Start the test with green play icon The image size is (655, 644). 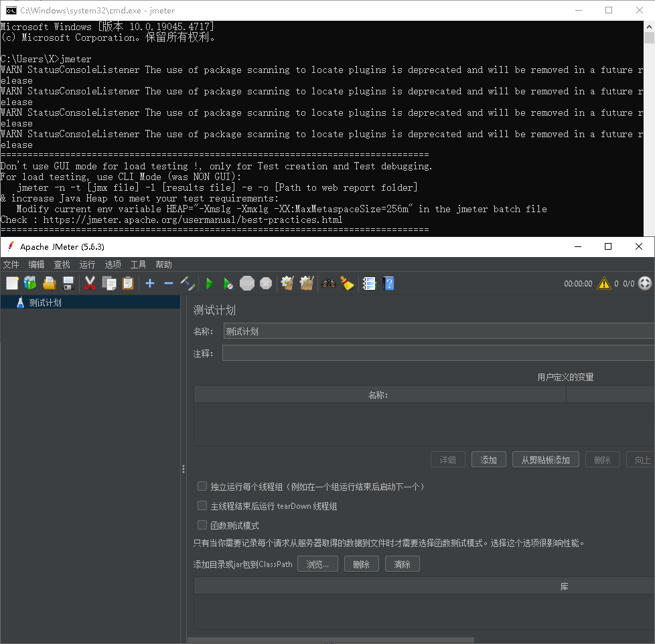(210, 284)
